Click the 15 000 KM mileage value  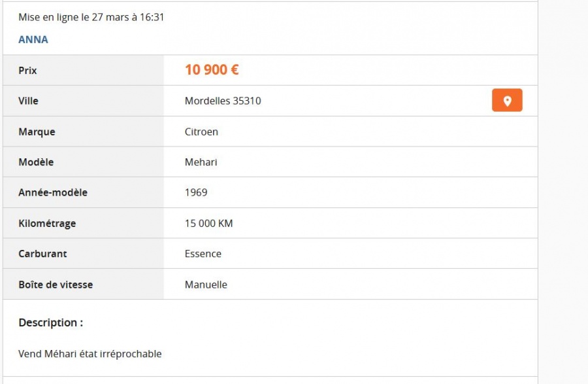[x=209, y=223]
